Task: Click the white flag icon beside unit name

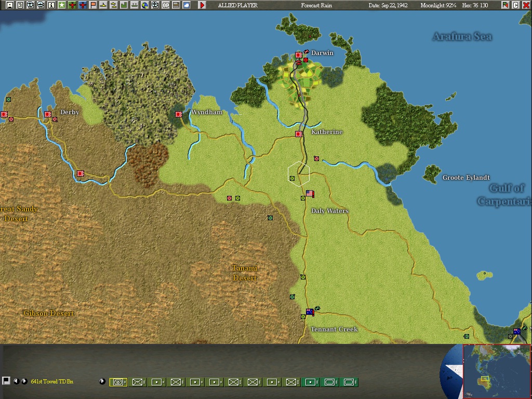Action: tap(6, 381)
